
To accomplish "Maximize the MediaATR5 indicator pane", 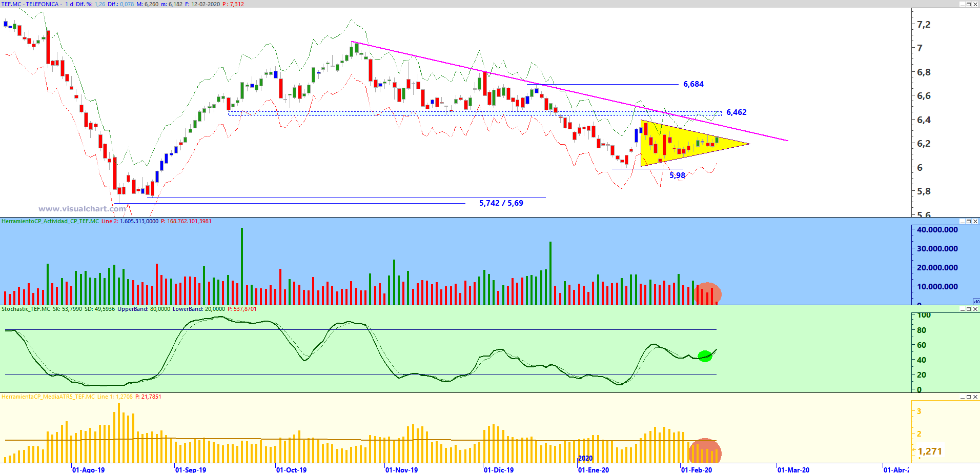I will 969,397.
